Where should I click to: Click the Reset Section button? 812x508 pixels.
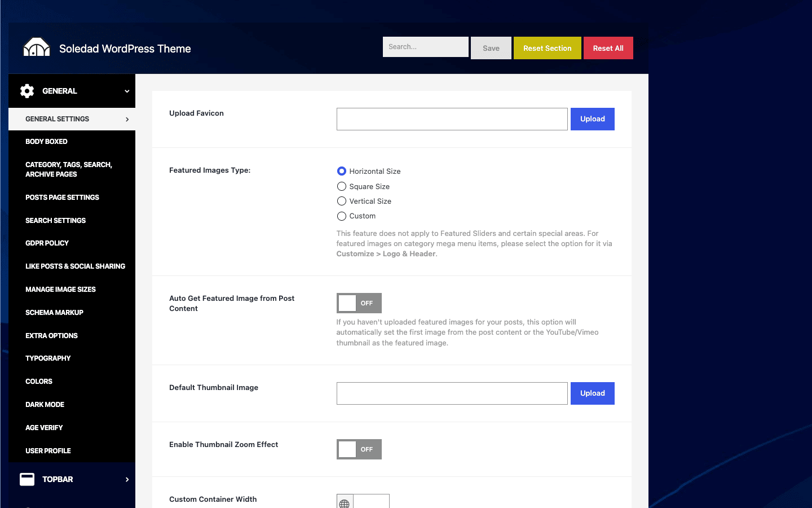[x=547, y=48]
